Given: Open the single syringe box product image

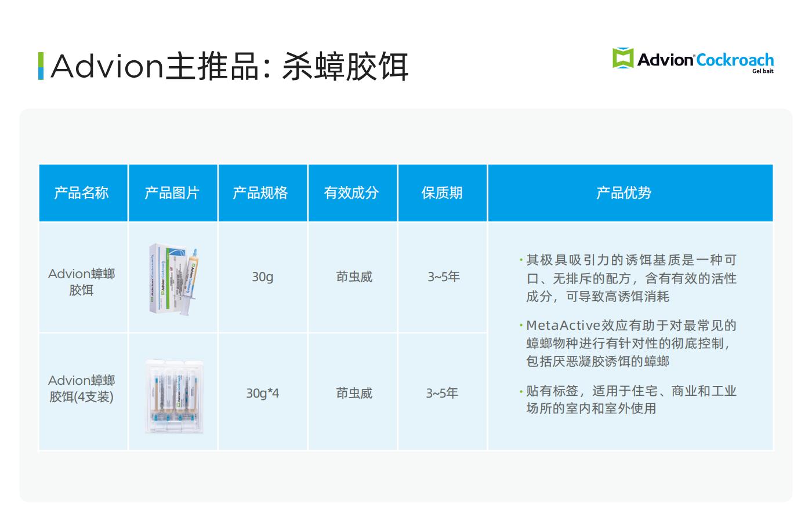Looking at the screenshot, I should [x=173, y=278].
